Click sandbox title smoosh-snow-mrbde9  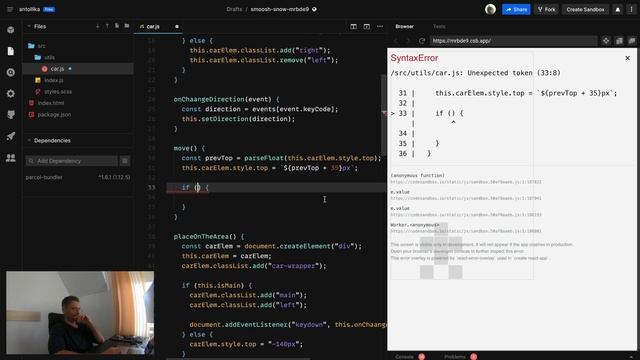pos(280,9)
